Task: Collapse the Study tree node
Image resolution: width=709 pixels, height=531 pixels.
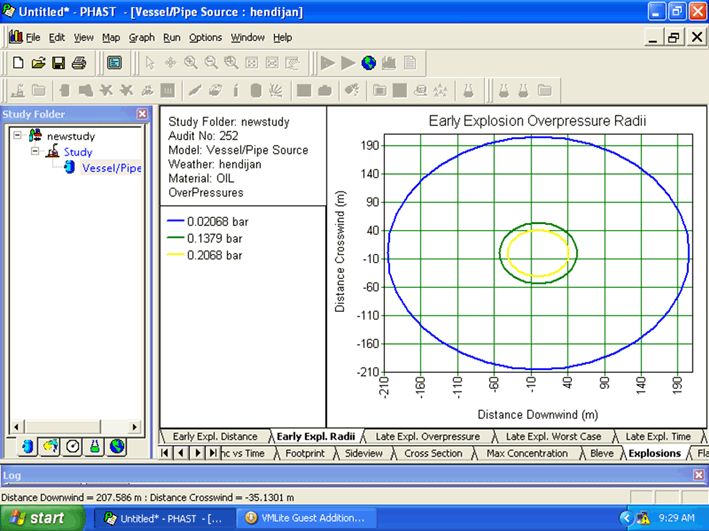Action: pos(35,152)
